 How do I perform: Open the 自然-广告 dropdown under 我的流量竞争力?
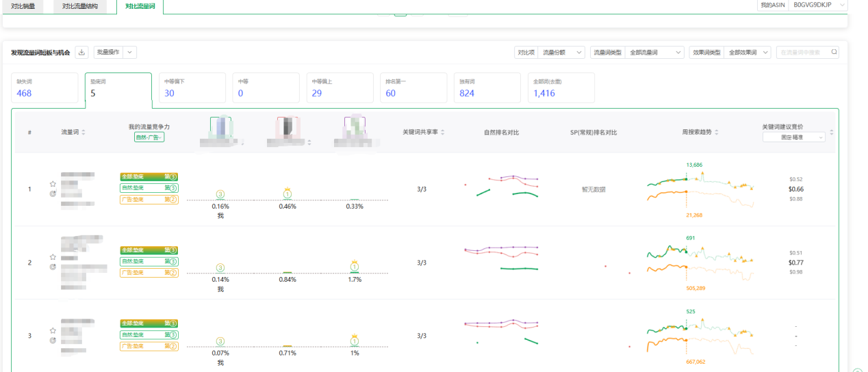pyautogui.click(x=149, y=137)
